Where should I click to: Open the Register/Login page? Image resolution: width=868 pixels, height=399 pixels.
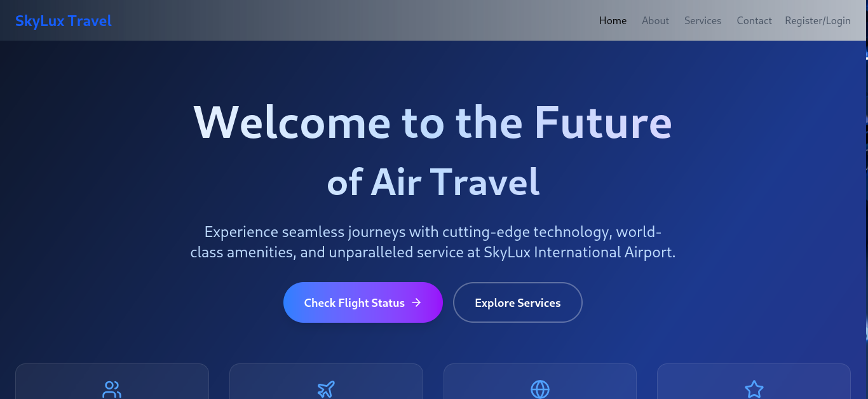pyautogui.click(x=818, y=20)
